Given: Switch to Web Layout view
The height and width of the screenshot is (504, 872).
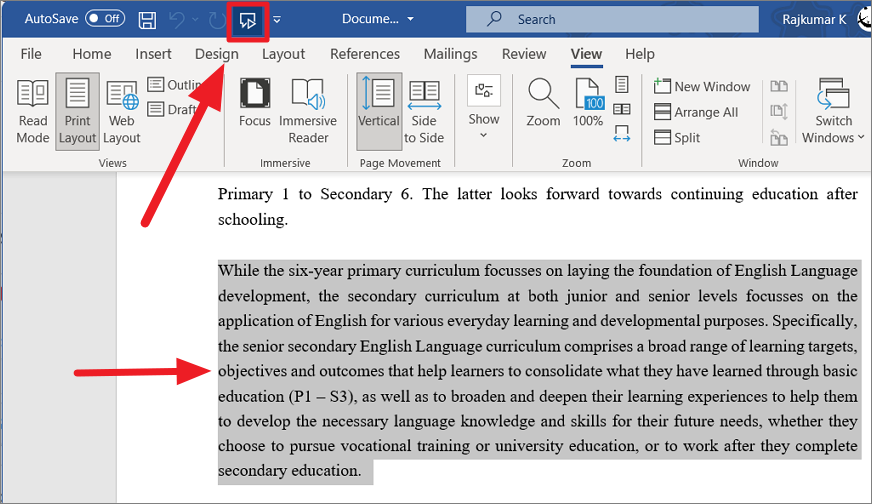Looking at the screenshot, I should [x=122, y=111].
